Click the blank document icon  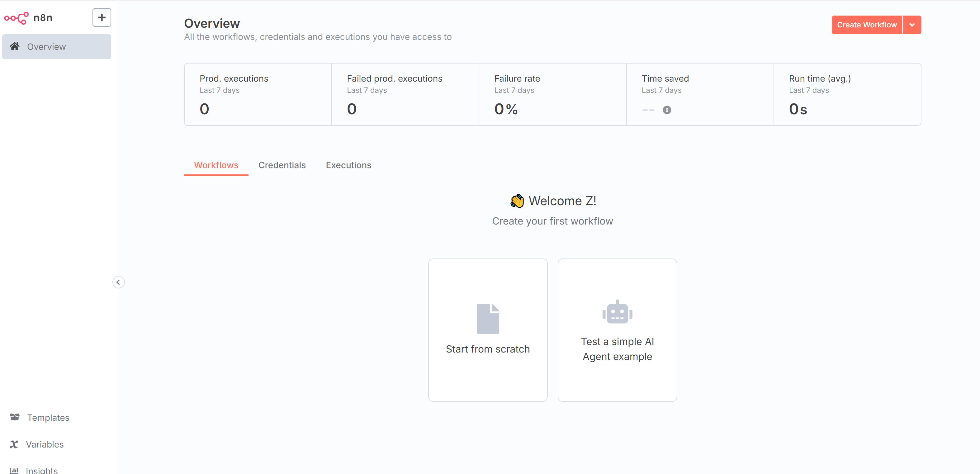click(487, 318)
